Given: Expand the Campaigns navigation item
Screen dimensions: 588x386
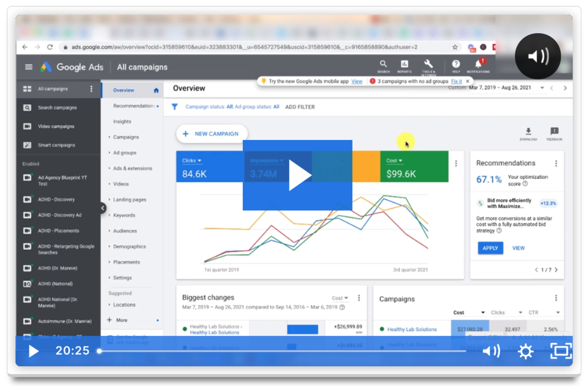Looking at the screenshot, I should point(125,137).
